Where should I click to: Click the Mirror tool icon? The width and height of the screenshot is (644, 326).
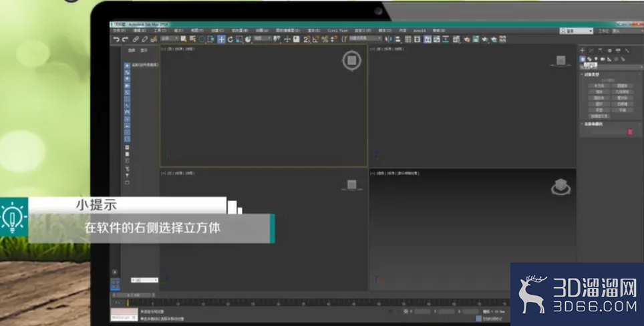pyautogui.click(x=389, y=39)
